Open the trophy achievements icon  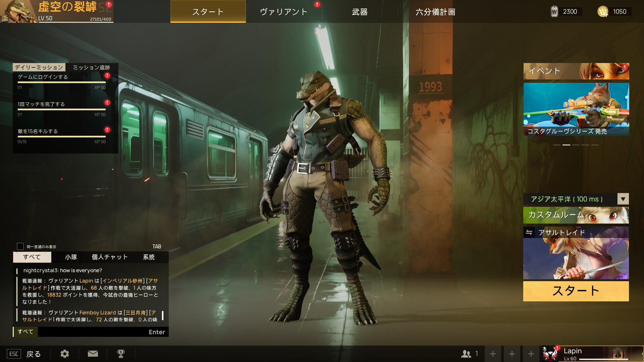pyautogui.click(x=121, y=354)
